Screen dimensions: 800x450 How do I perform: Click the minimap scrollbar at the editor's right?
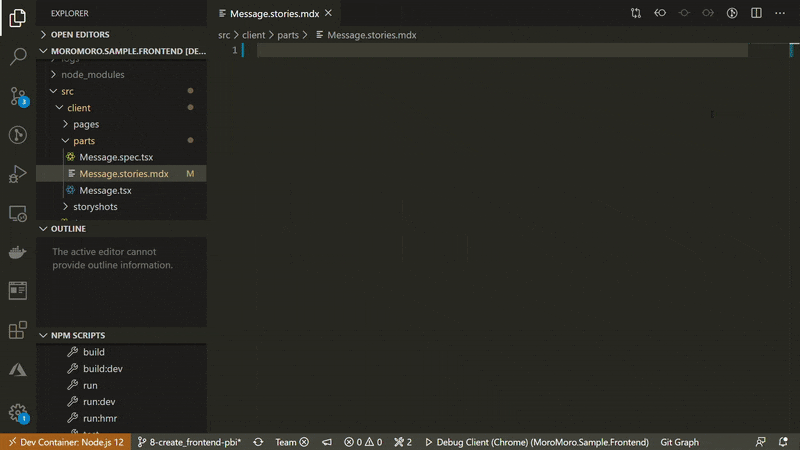pyautogui.click(x=792, y=50)
